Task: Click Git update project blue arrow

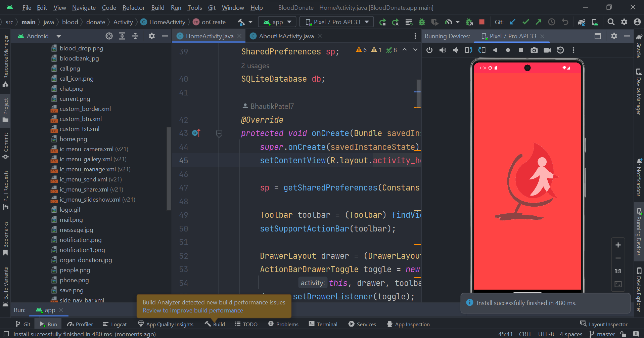Action: pos(512,22)
